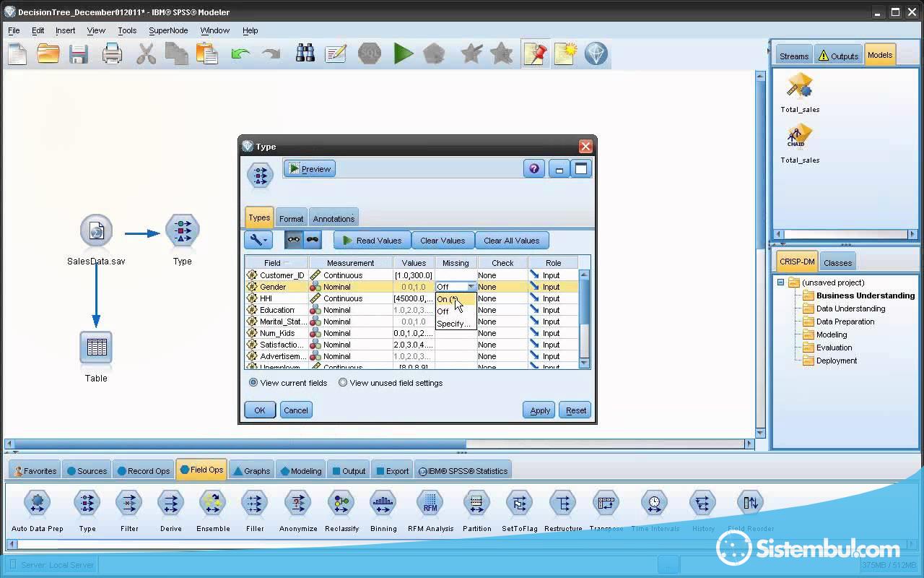
Task: Open the Modeling palette tab
Action: (x=300, y=470)
